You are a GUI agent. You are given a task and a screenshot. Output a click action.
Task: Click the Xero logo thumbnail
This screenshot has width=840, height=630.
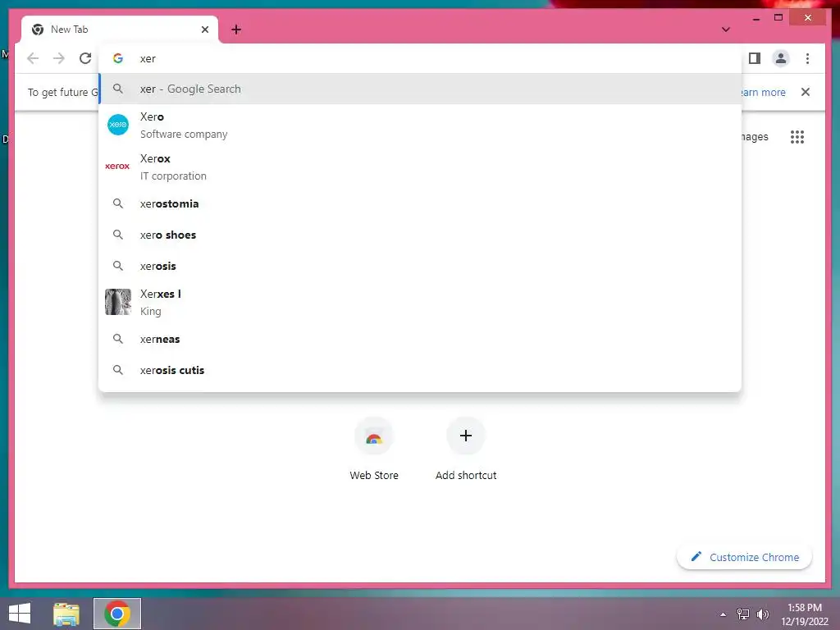click(118, 125)
